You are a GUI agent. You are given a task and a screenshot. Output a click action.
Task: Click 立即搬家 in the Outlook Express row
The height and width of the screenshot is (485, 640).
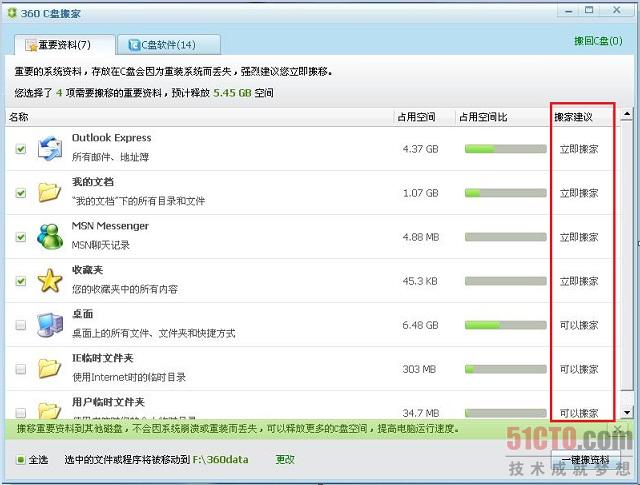point(579,149)
